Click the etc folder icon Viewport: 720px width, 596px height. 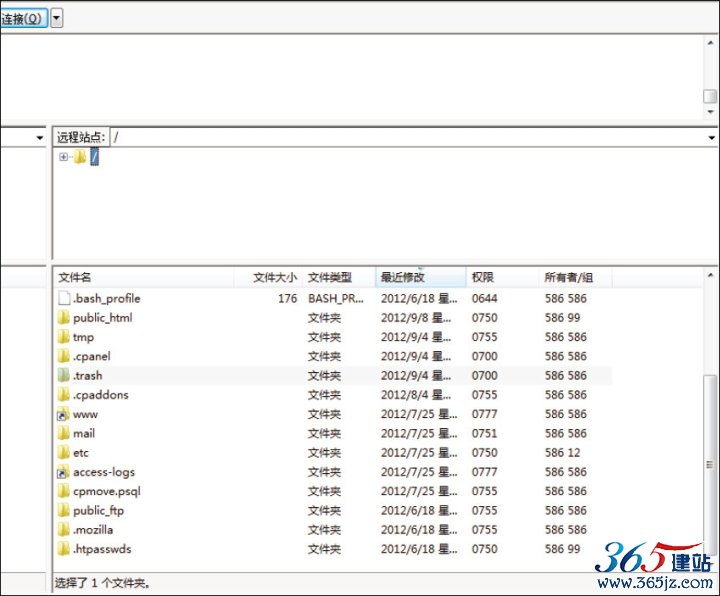tap(64, 453)
